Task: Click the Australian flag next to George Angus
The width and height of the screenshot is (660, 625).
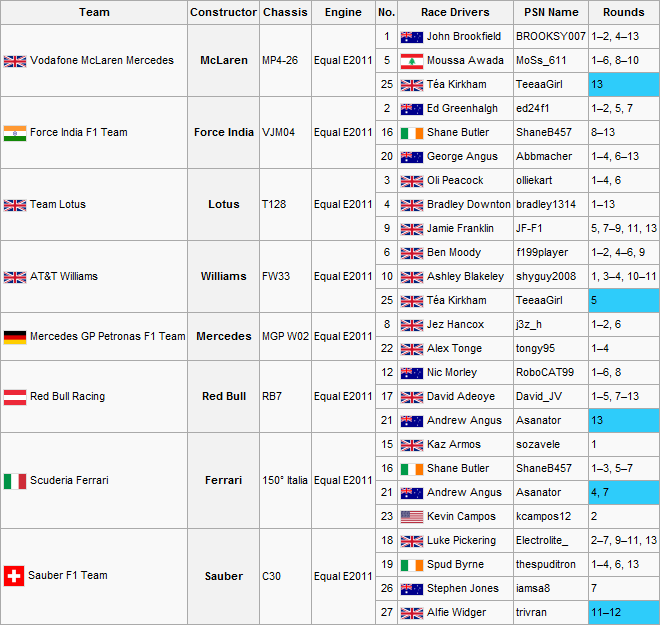Action: coord(412,157)
